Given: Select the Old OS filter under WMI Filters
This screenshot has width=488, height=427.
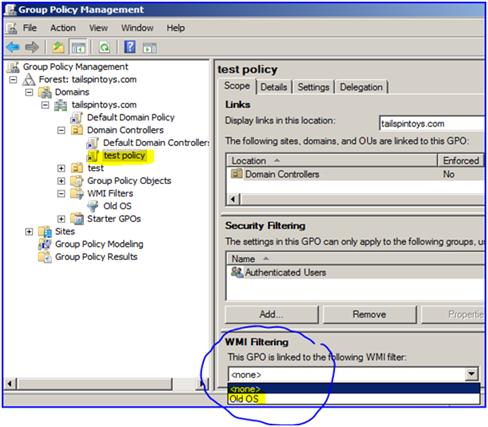Looking at the screenshot, I should tap(117, 206).
